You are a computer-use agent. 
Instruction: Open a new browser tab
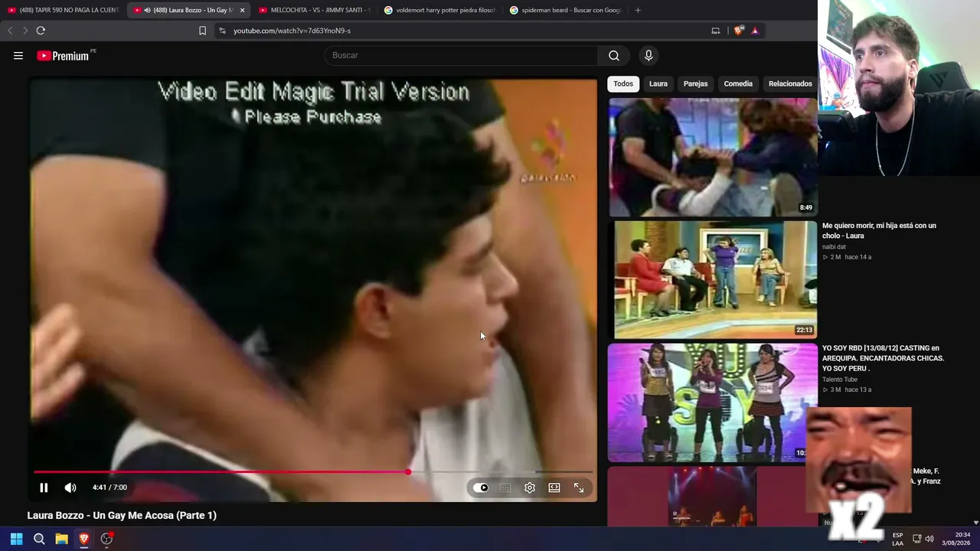pyautogui.click(x=638, y=10)
